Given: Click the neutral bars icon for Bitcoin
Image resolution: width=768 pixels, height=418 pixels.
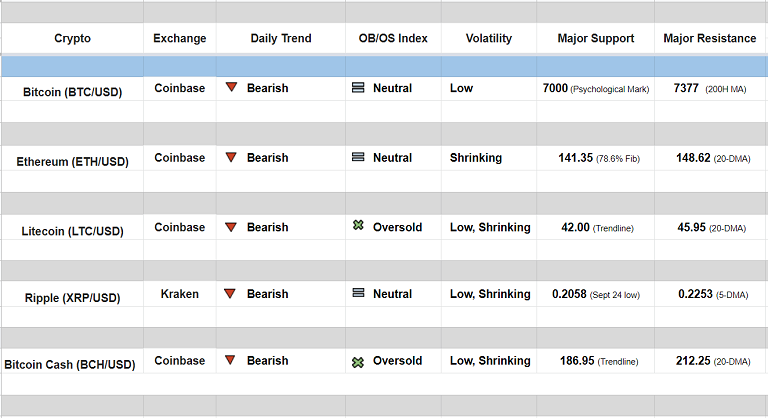Looking at the screenshot, I should (358, 88).
